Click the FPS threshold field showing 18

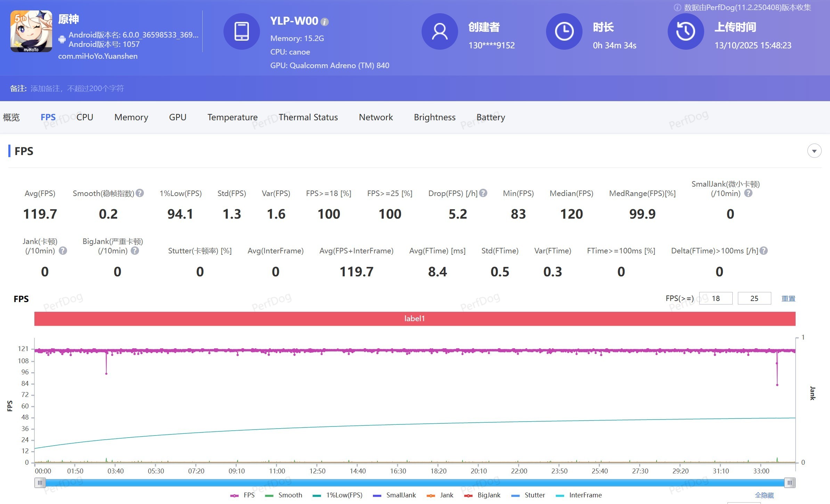pyautogui.click(x=716, y=299)
